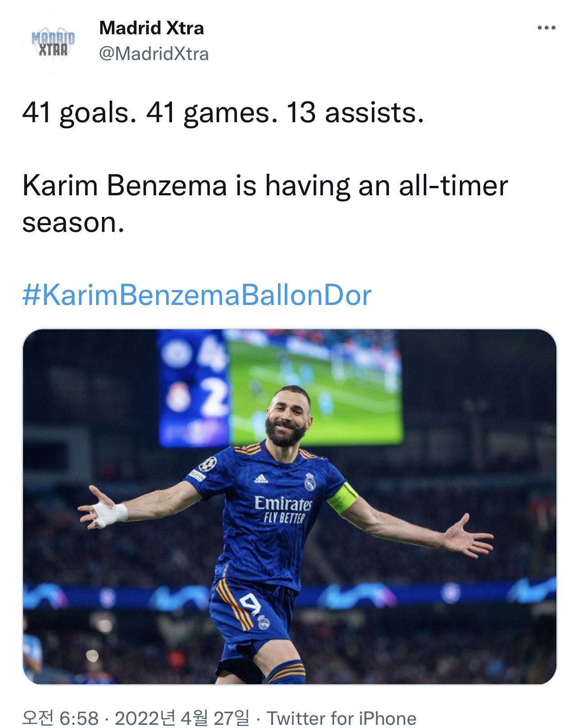The height and width of the screenshot is (728, 579).
Task: Click the number 9 on the shorts
Action: 250,604
